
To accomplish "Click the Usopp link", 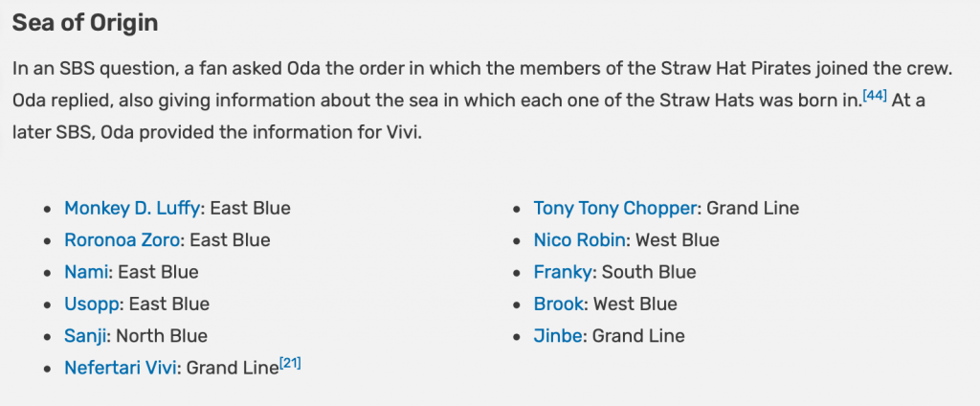I will pos(91,304).
